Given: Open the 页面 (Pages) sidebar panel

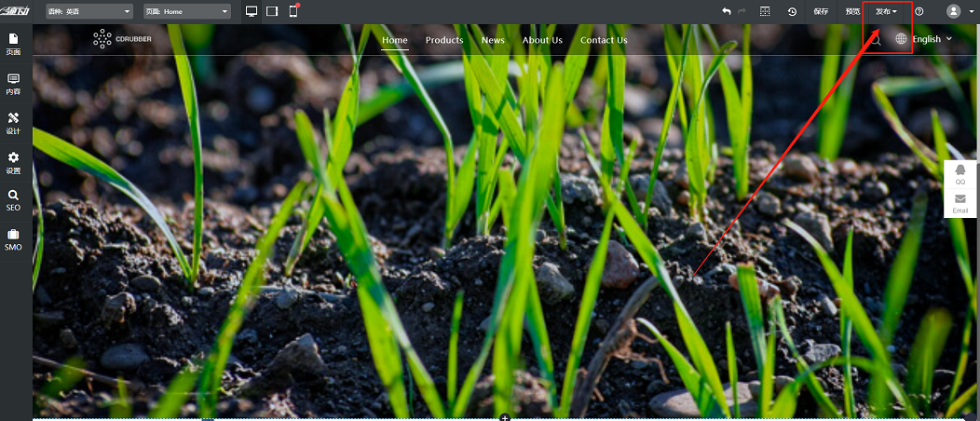Looking at the screenshot, I should point(13,44).
